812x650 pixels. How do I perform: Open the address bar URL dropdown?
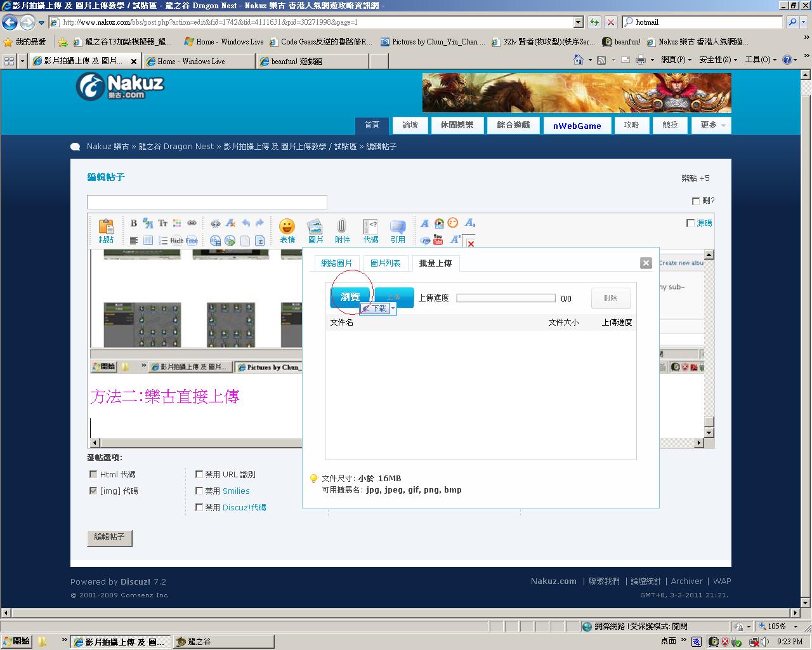coord(578,22)
